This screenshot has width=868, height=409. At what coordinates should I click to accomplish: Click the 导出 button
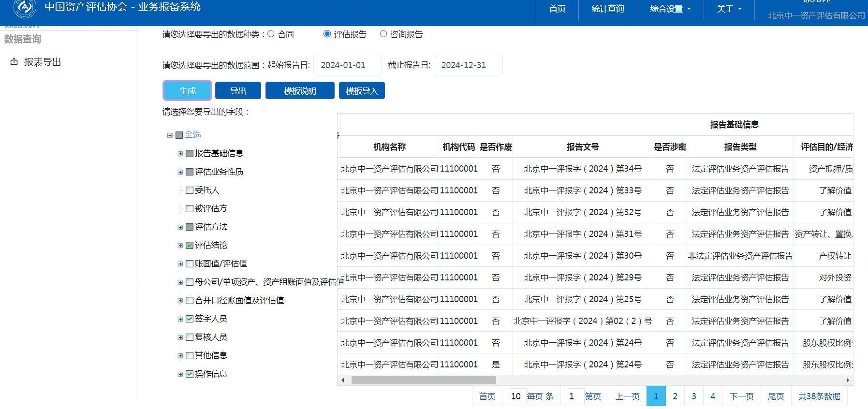click(x=238, y=91)
